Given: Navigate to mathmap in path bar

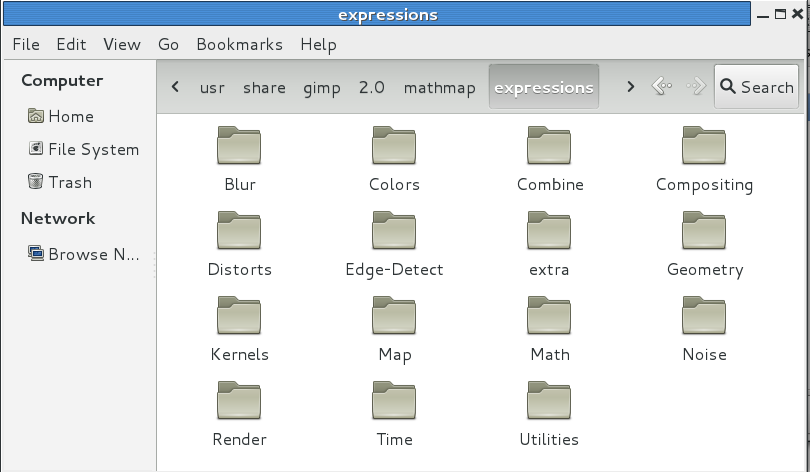Looking at the screenshot, I should pos(439,87).
